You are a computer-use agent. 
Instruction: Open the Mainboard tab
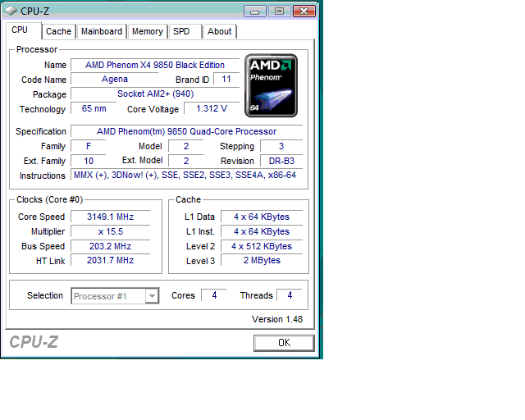[x=102, y=31]
